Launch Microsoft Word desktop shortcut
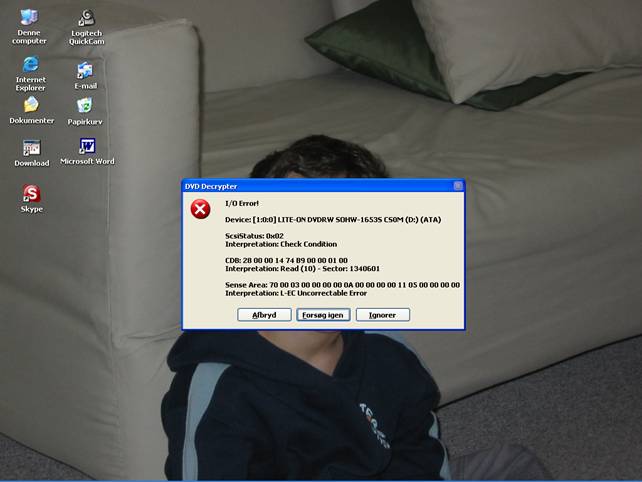The height and width of the screenshot is (482, 642). [x=87, y=152]
